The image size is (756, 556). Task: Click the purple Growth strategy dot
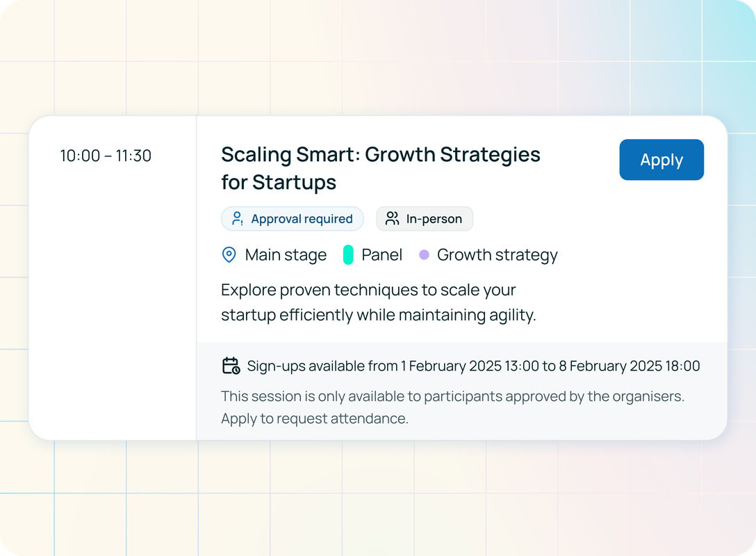tap(424, 254)
